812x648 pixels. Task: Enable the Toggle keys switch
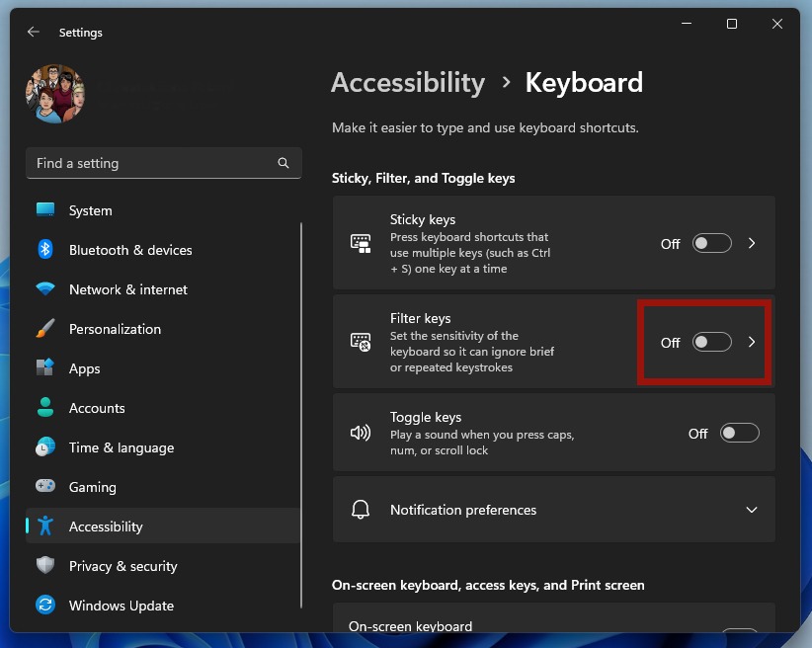[x=739, y=433]
